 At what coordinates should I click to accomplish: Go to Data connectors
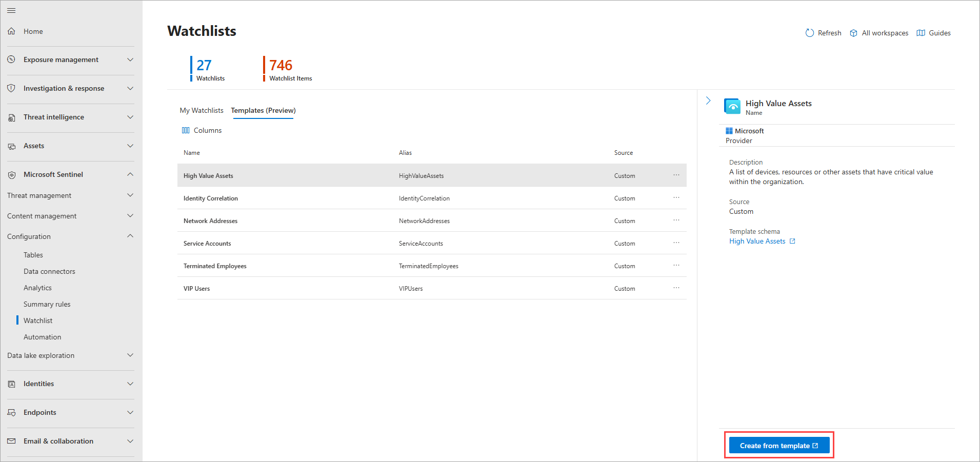(x=49, y=271)
